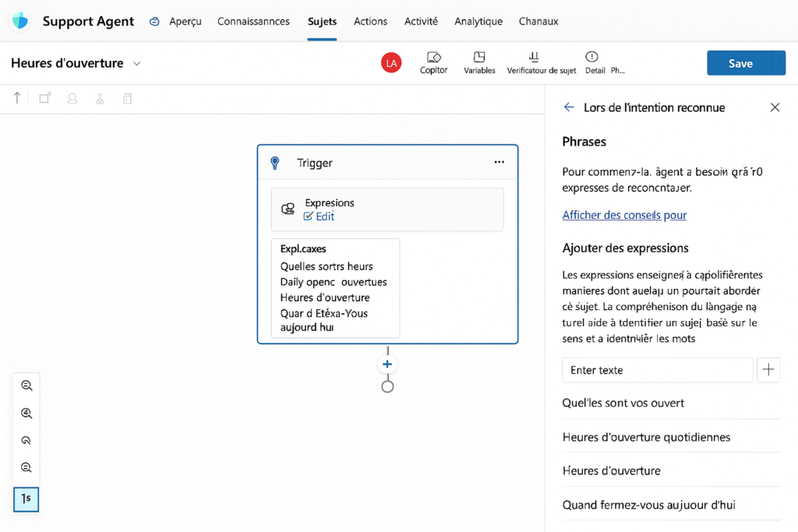Click the square canvas toolbar icon
The height and width of the screenshot is (532, 798).
pos(45,97)
